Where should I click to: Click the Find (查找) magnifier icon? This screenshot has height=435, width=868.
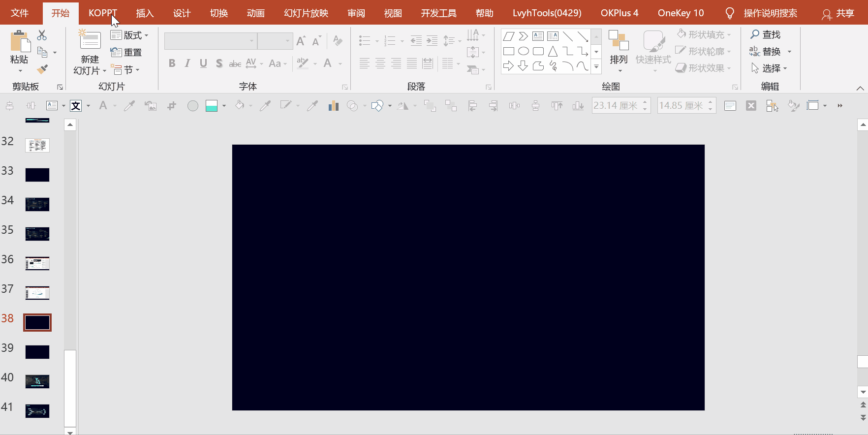coord(755,34)
